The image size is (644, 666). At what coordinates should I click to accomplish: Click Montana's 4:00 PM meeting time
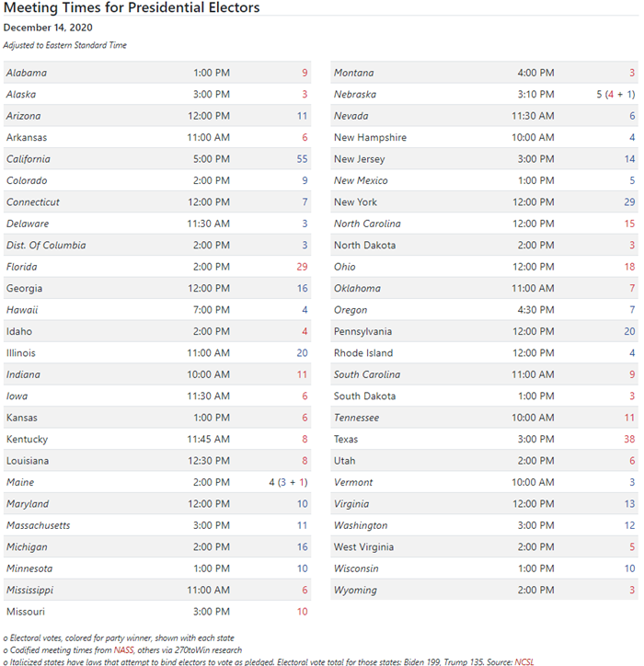535,73
